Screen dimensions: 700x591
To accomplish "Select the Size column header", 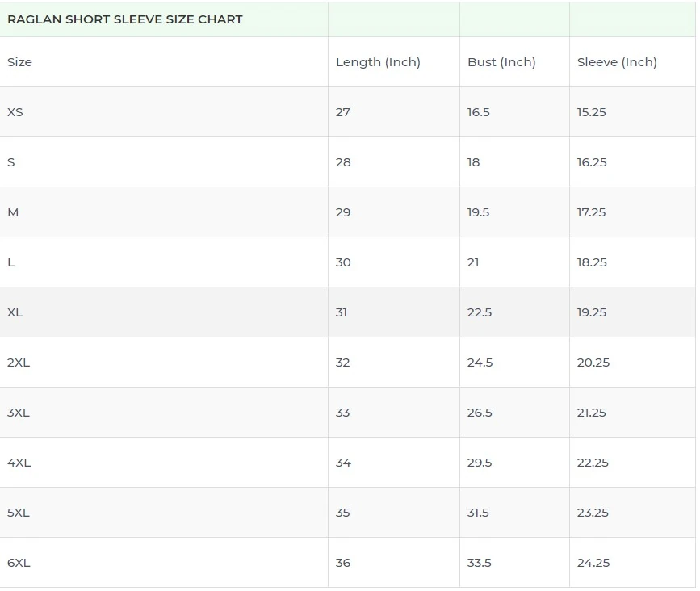I will click(20, 62).
